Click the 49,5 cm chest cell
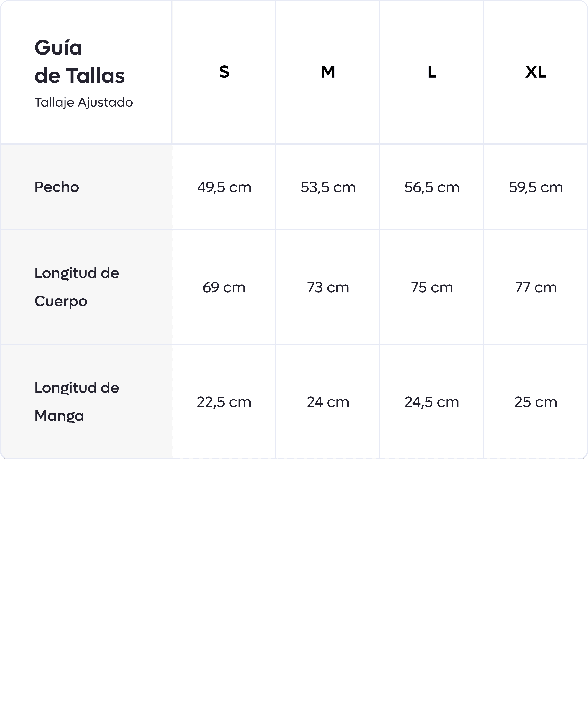The width and height of the screenshot is (588, 703). coord(224,187)
